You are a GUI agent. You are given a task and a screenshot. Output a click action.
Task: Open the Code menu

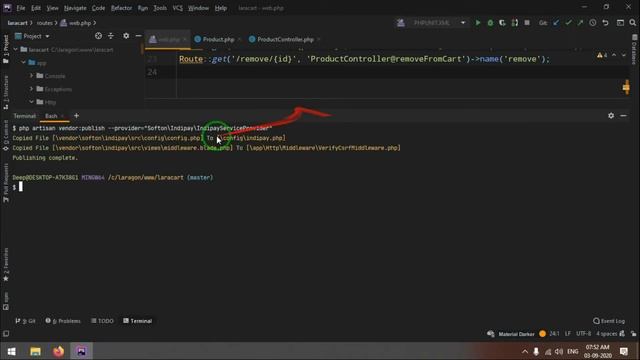coord(98,8)
